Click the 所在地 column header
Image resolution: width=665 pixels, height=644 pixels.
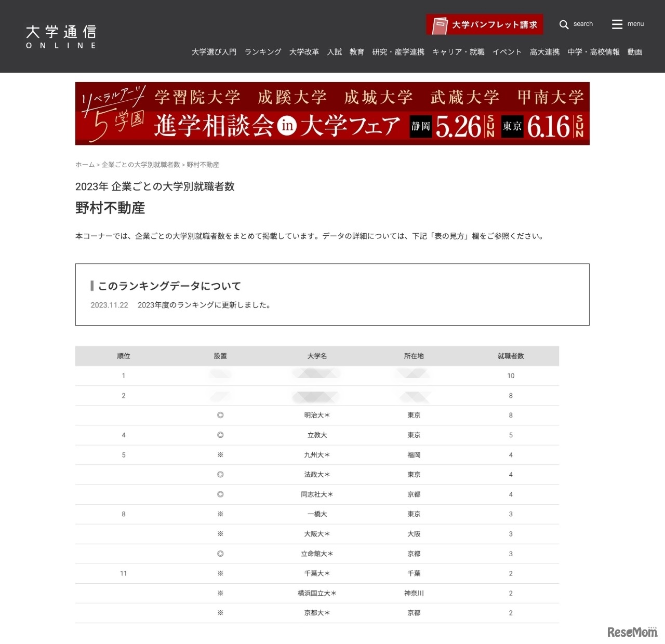(414, 356)
